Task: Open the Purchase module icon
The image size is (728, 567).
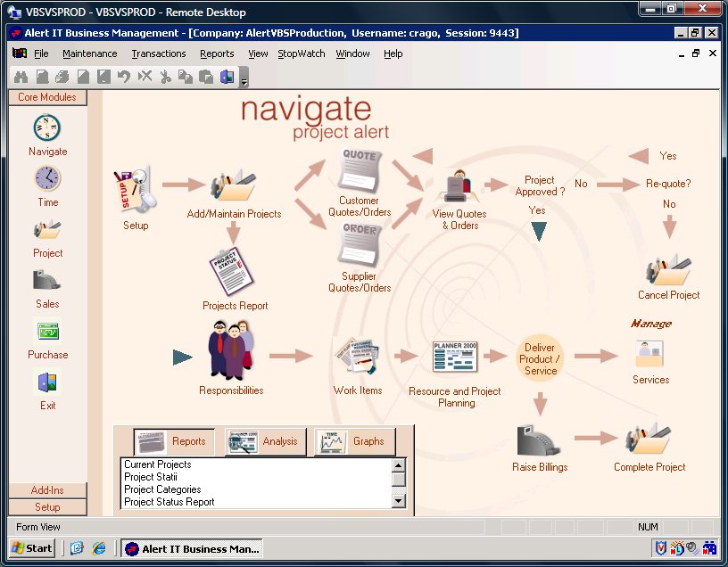Action: point(48,332)
